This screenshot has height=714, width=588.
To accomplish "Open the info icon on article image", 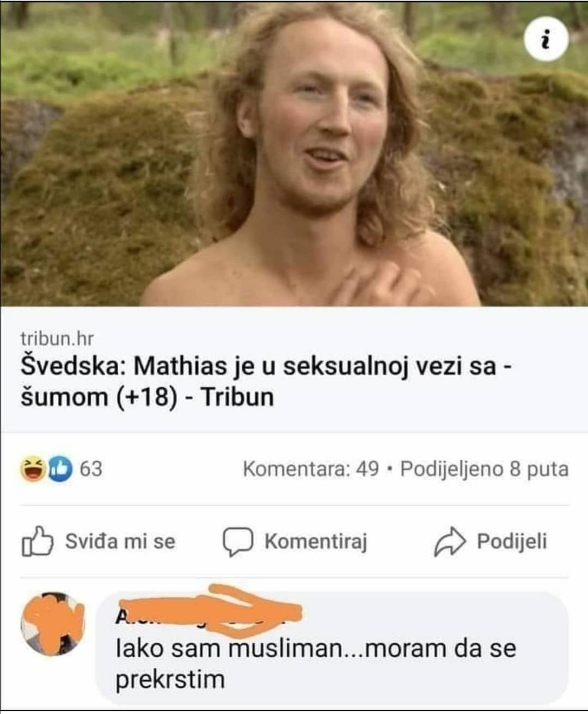I will coord(546,40).
